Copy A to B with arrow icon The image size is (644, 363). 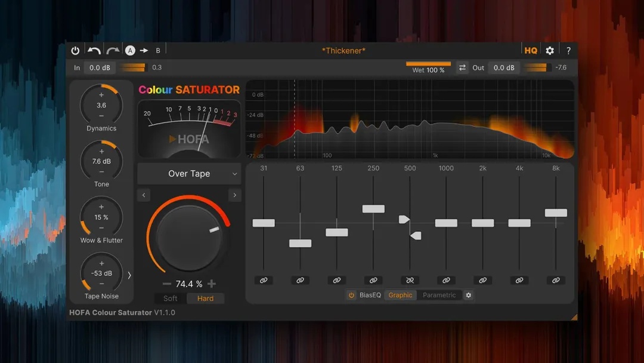point(144,51)
